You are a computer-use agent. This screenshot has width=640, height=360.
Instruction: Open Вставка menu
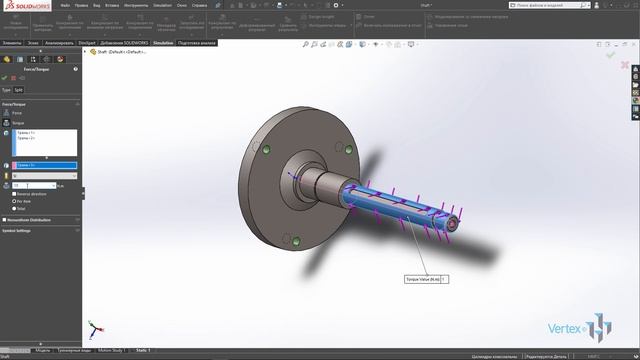(x=111, y=5)
